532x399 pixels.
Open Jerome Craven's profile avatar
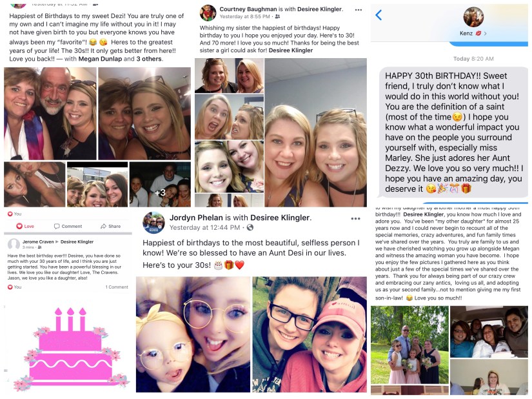click(x=14, y=244)
